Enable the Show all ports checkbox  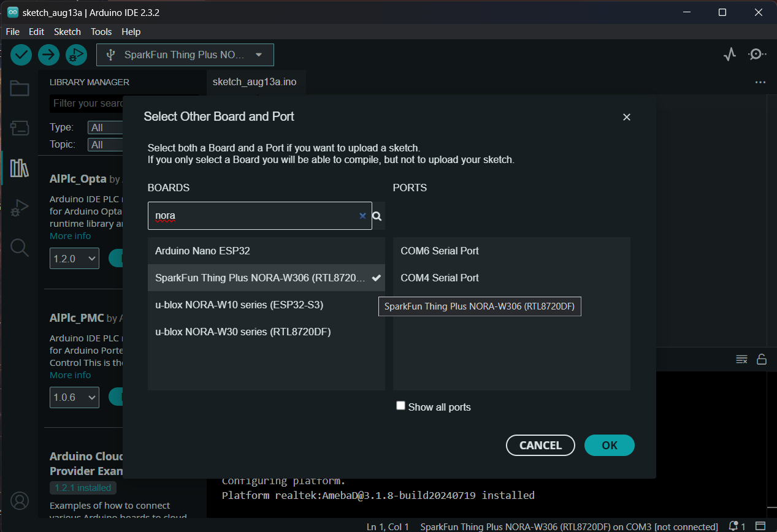pyautogui.click(x=400, y=405)
